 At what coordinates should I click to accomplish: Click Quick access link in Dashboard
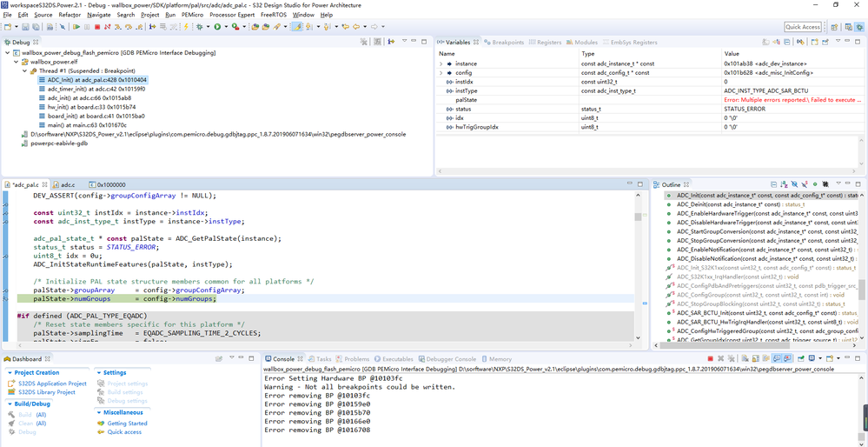click(x=124, y=432)
